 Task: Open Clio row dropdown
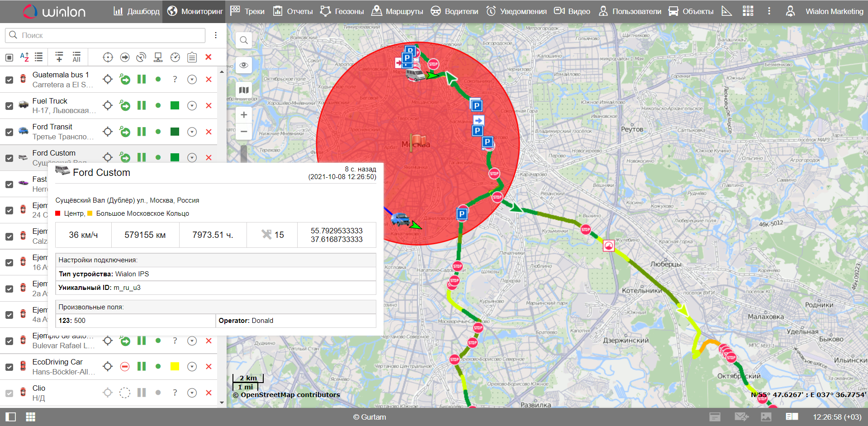[x=192, y=393]
